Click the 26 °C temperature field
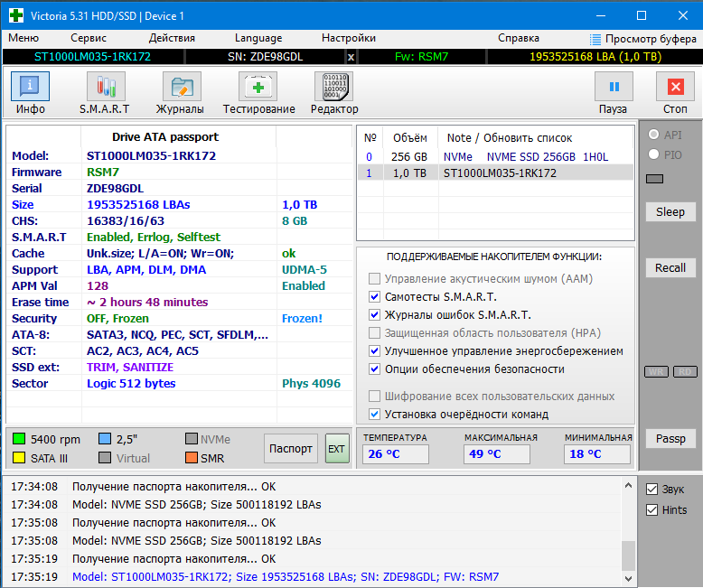This screenshot has height=588, width=703. click(396, 454)
